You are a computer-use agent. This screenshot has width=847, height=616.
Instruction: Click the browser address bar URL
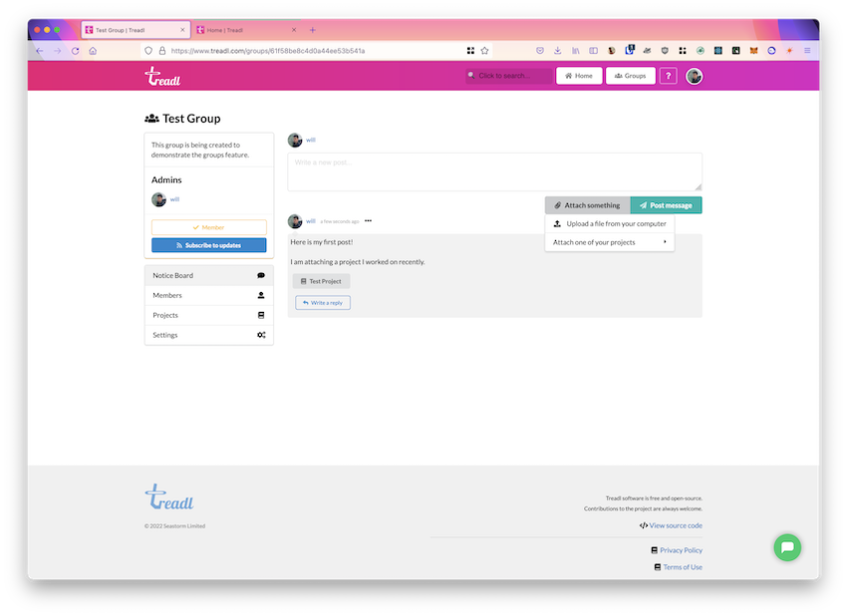click(x=268, y=51)
